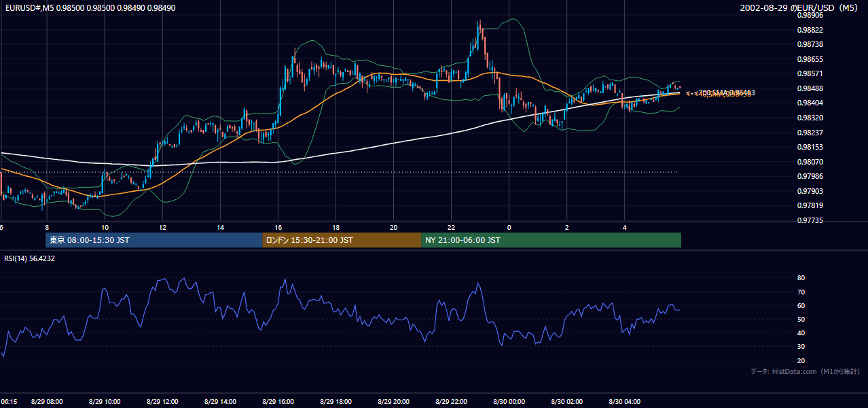This screenshot has height=408, width=868.
Task: Click hour label 14 under the price chart
Action: tap(220, 227)
